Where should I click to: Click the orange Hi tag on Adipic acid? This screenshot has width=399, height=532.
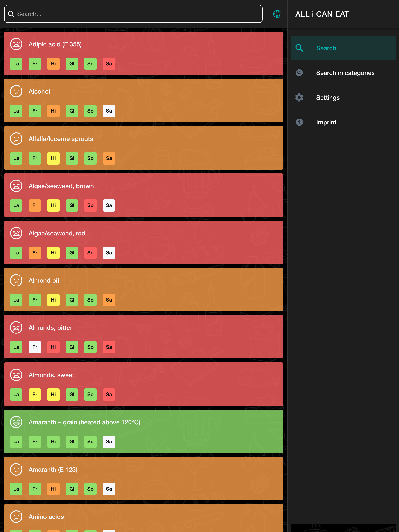53,64
